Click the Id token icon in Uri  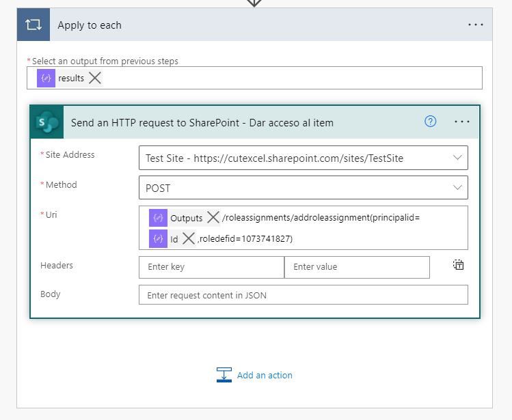[x=158, y=239]
